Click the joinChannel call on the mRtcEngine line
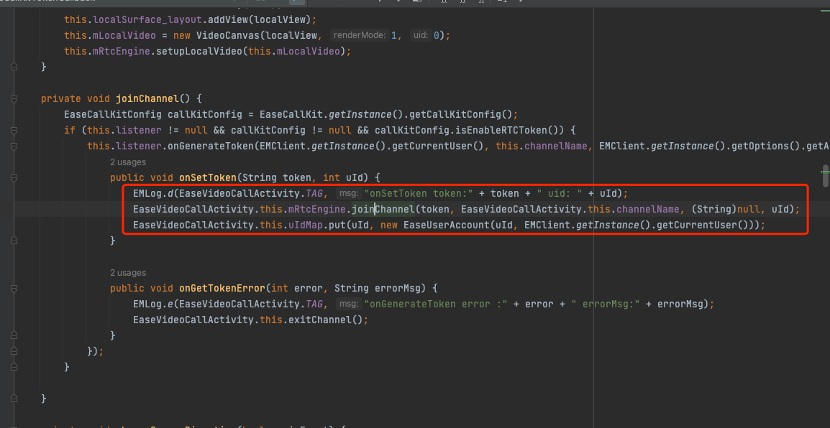The width and height of the screenshot is (830, 428). click(x=383, y=210)
